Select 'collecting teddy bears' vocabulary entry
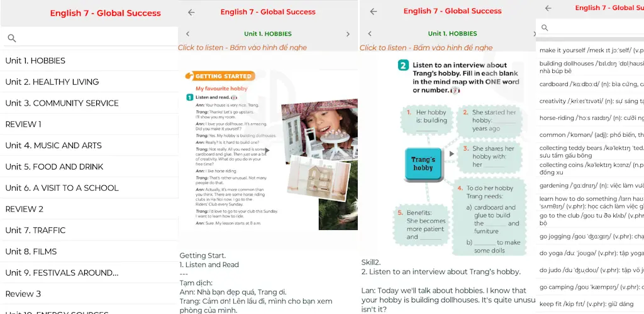The height and width of the screenshot is (314, 644). tap(590, 152)
